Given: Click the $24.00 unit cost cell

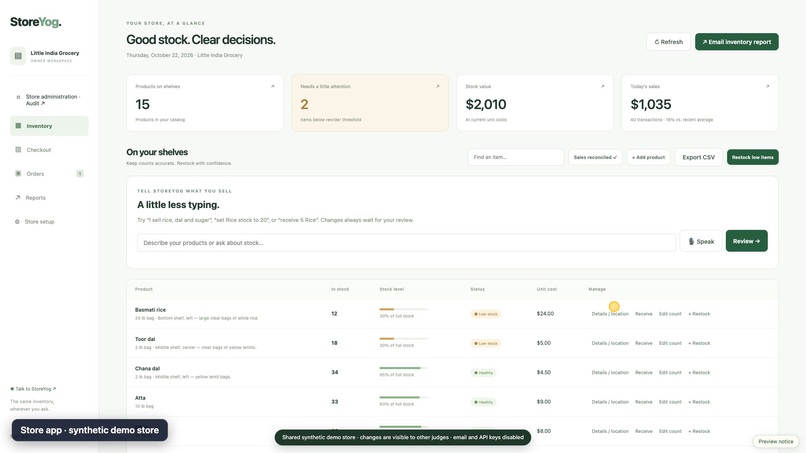Looking at the screenshot, I should click(x=545, y=314).
